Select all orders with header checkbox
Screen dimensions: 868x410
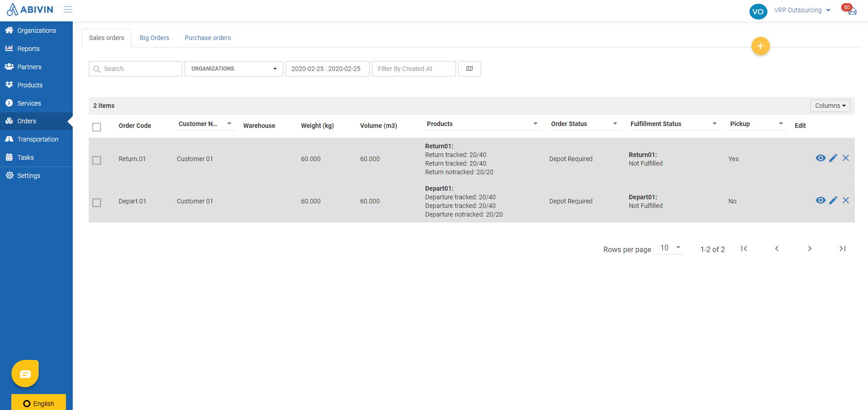(x=96, y=127)
